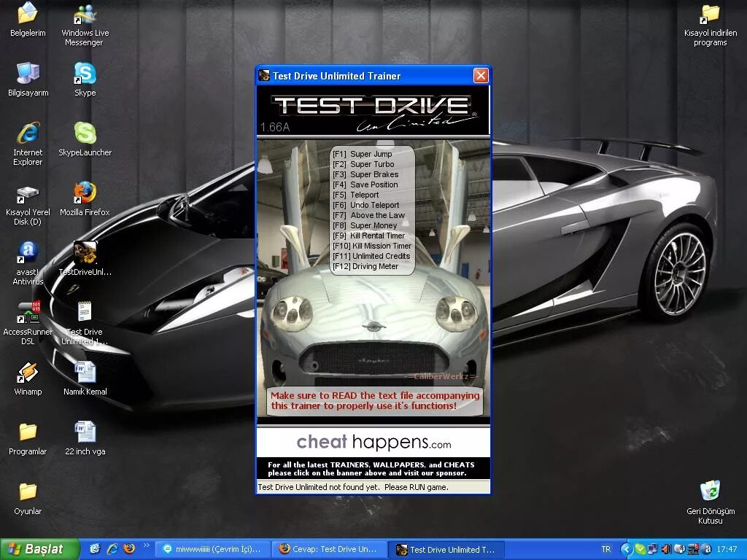Click the [F11] Unlimited Credits entry

pyautogui.click(x=371, y=256)
